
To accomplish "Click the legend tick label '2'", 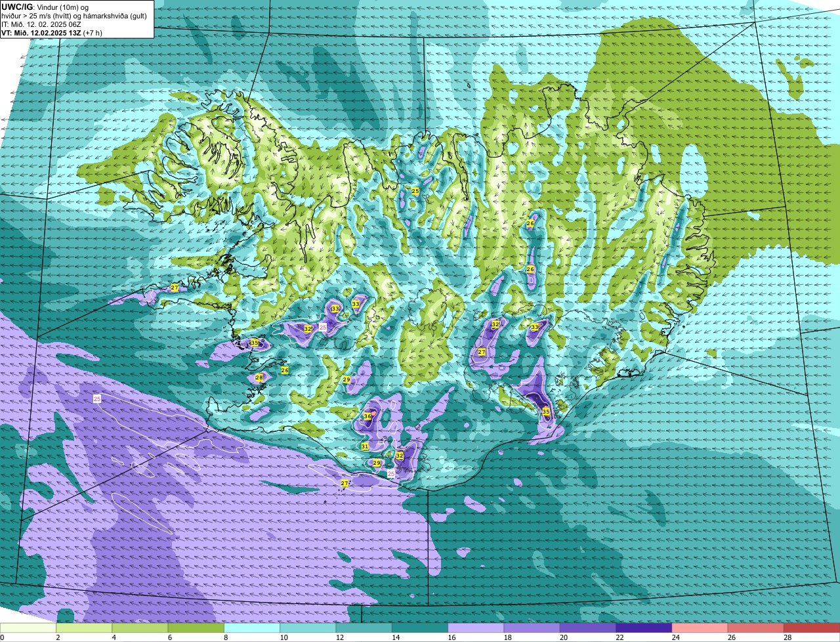I will pyautogui.click(x=58, y=637).
